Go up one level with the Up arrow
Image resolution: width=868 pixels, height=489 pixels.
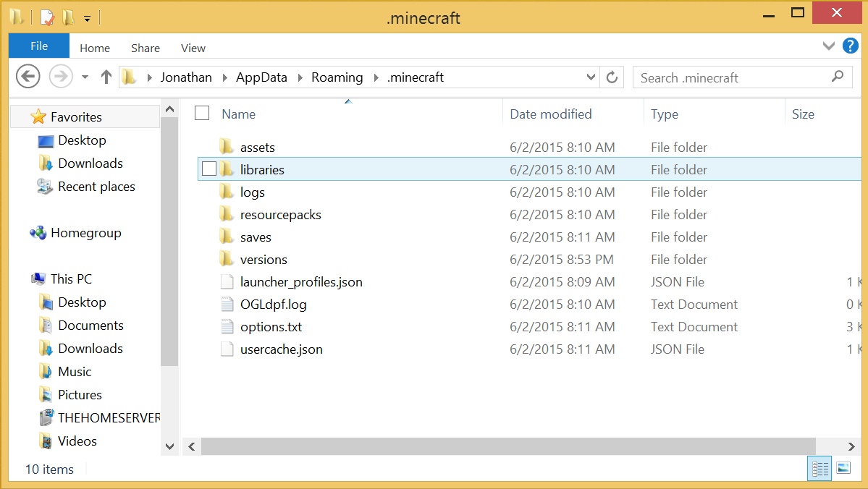pyautogui.click(x=106, y=77)
